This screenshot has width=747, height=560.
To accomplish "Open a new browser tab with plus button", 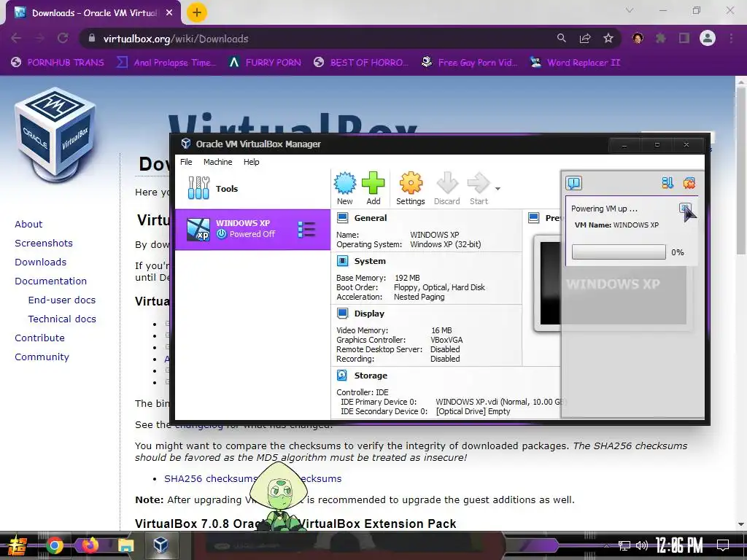I will pyautogui.click(x=197, y=12).
